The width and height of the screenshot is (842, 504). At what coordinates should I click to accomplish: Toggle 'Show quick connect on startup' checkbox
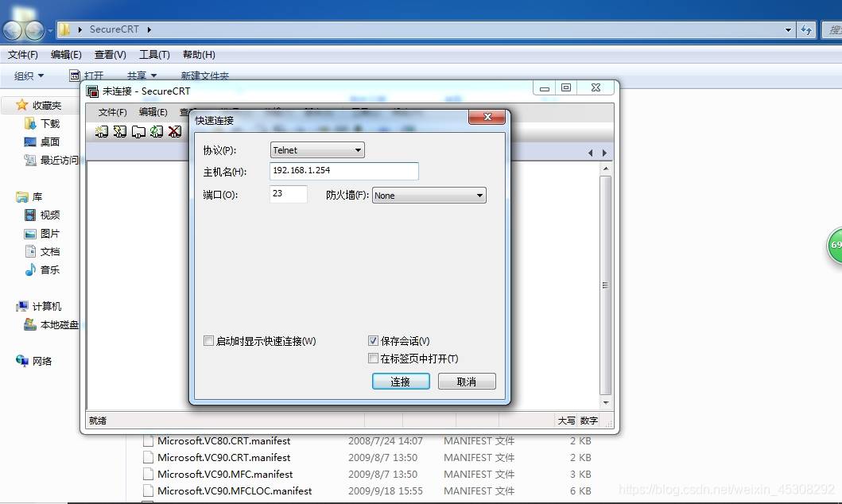pyautogui.click(x=208, y=340)
